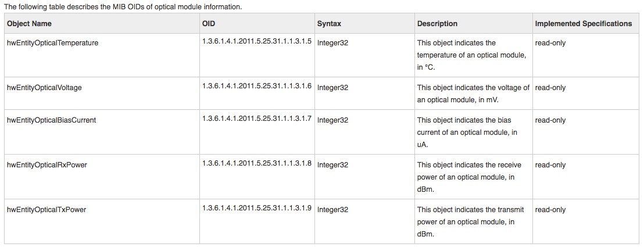The image size is (644, 247).
Task: Click the OID ending in 3.1.7
Action: point(257,119)
